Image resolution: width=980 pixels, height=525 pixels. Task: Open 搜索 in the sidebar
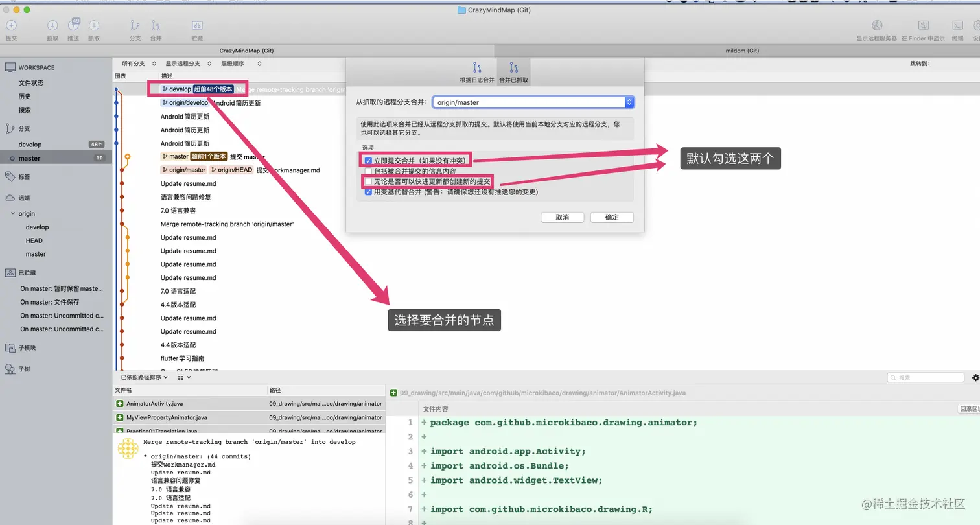25,110
